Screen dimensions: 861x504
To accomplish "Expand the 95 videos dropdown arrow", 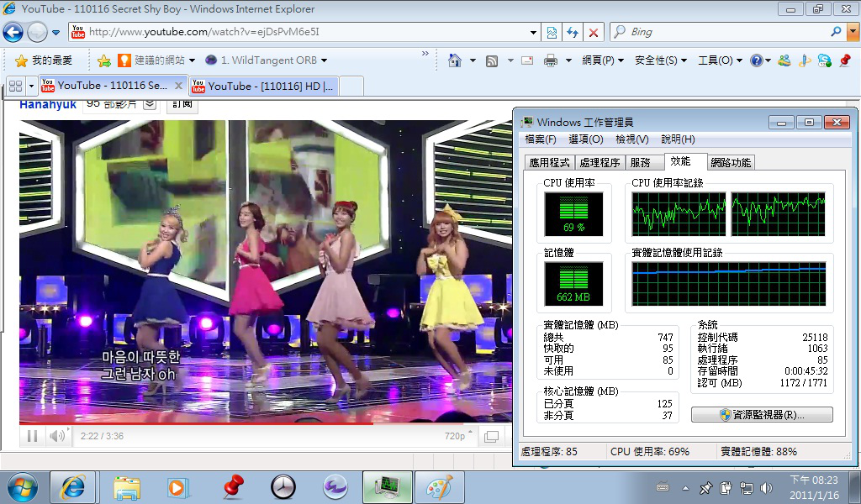I will click(x=150, y=103).
